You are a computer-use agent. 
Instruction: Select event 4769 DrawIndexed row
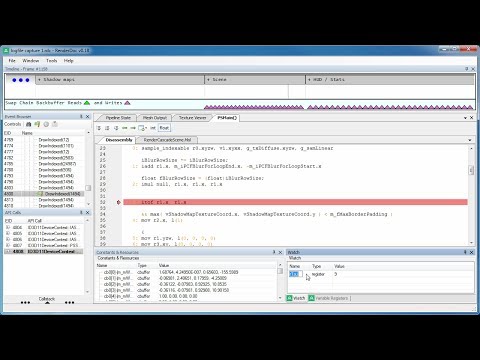point(43,140)
